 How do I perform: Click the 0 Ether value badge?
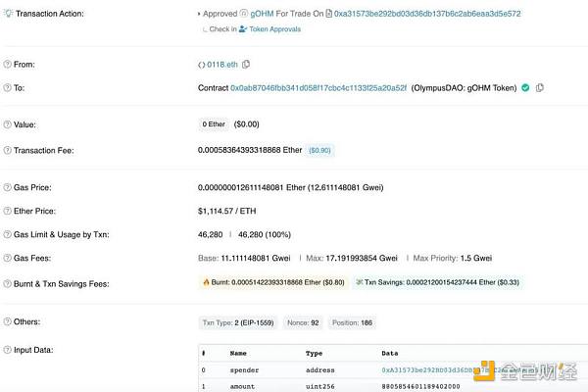[219, 124]
